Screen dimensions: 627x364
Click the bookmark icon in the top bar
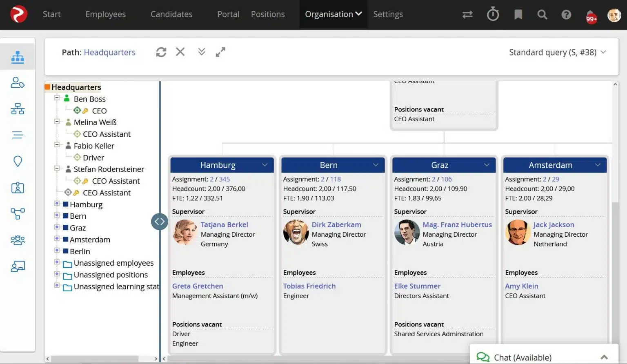[518, 14]
